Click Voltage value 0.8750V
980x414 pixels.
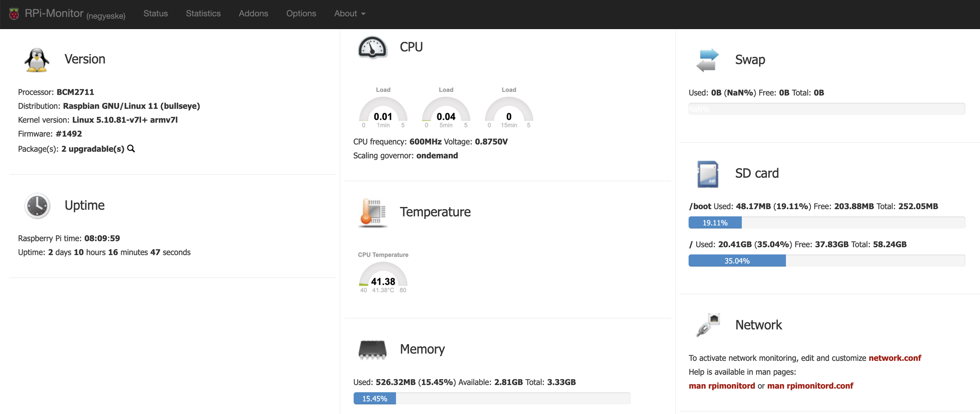[491, 142]
